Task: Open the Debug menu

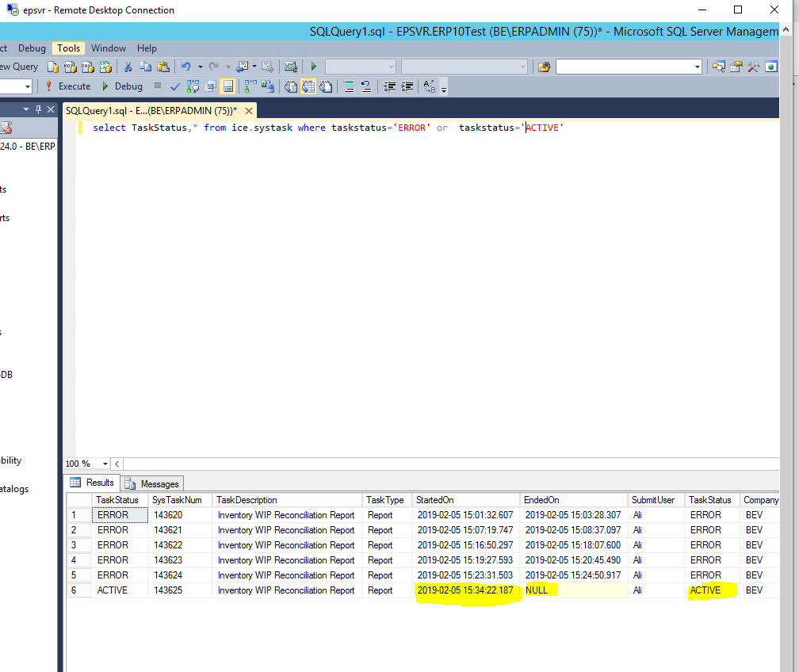Action: (x=32, y=48)
